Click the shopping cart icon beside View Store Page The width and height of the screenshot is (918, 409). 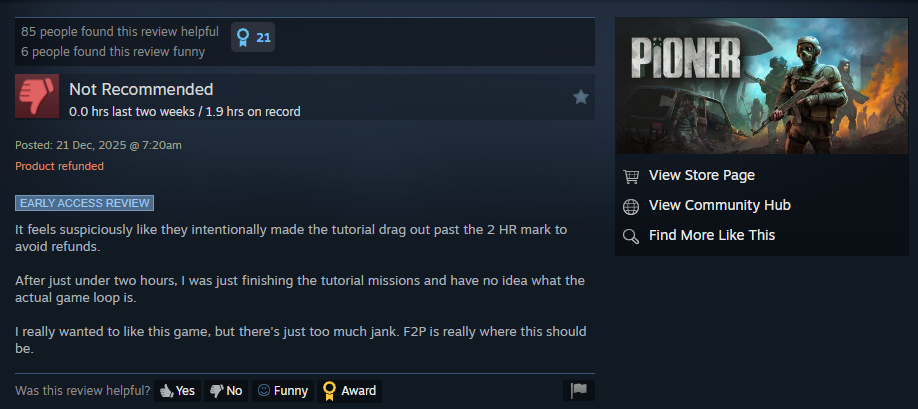tap(631, 176)
